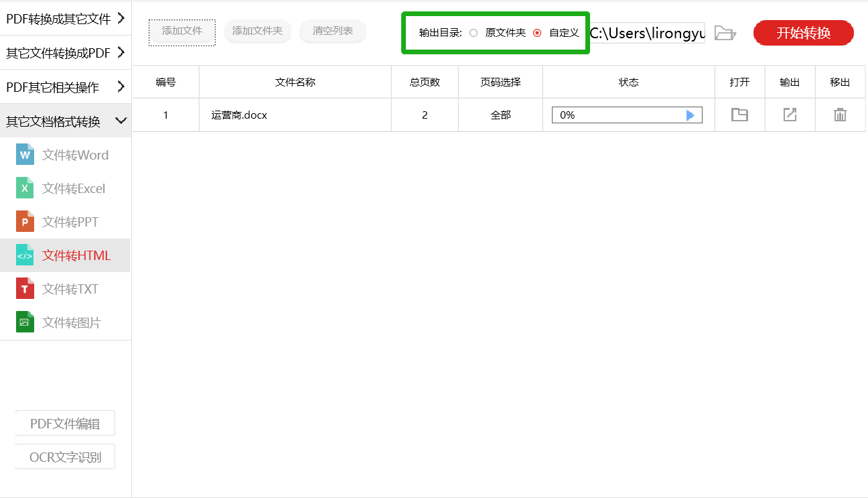Click the 开始转换 button

pos(803,33)
